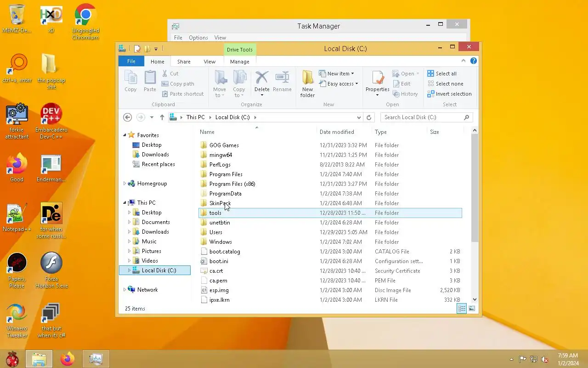588x368 pixels.
Task: Click Task Manager icon on taskbar
Action: click(x=96, y=359)
